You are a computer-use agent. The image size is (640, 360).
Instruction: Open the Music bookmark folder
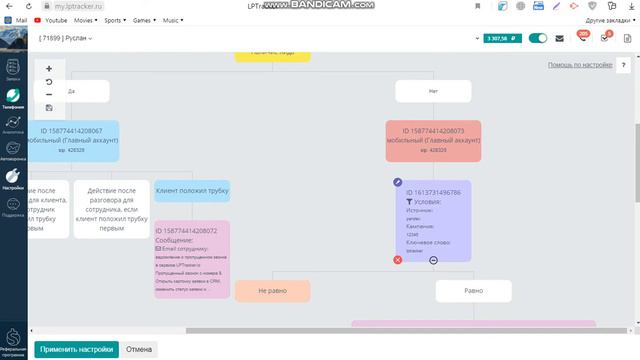[x=173, y=20]
